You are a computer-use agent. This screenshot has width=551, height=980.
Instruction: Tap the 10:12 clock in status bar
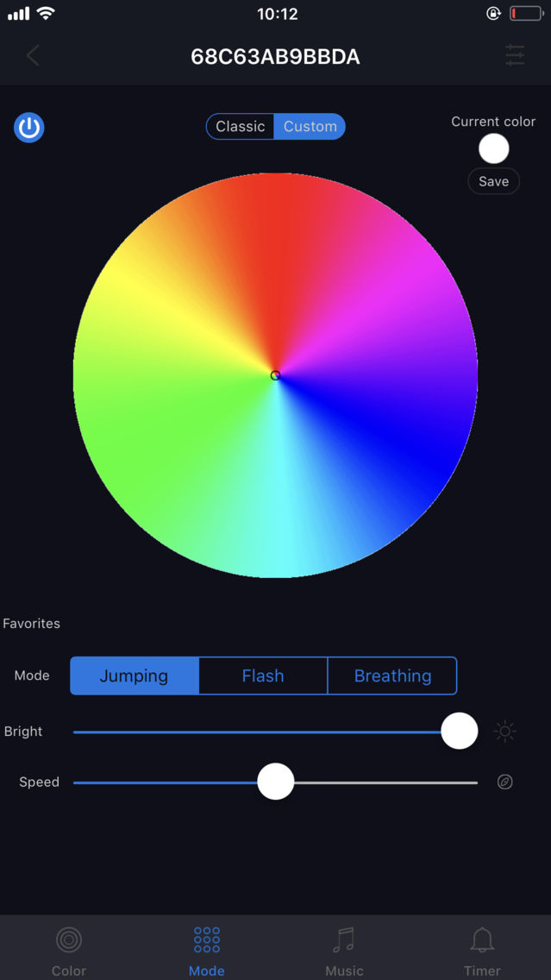278,13
